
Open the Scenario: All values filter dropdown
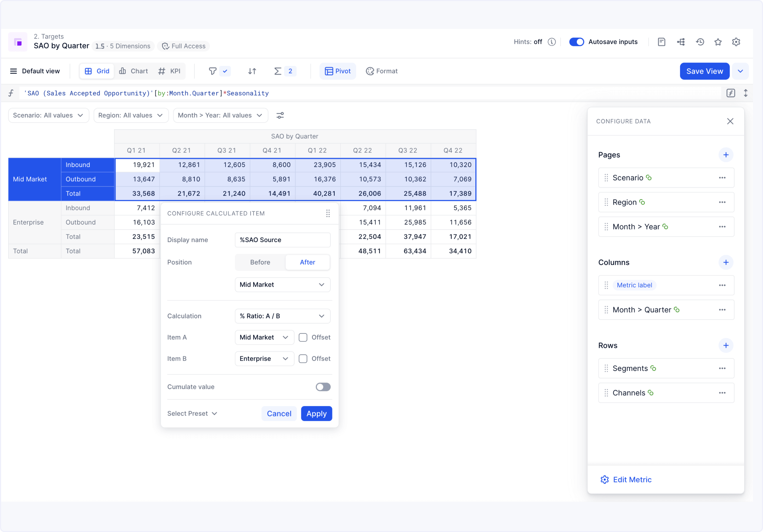coord(48,115)
